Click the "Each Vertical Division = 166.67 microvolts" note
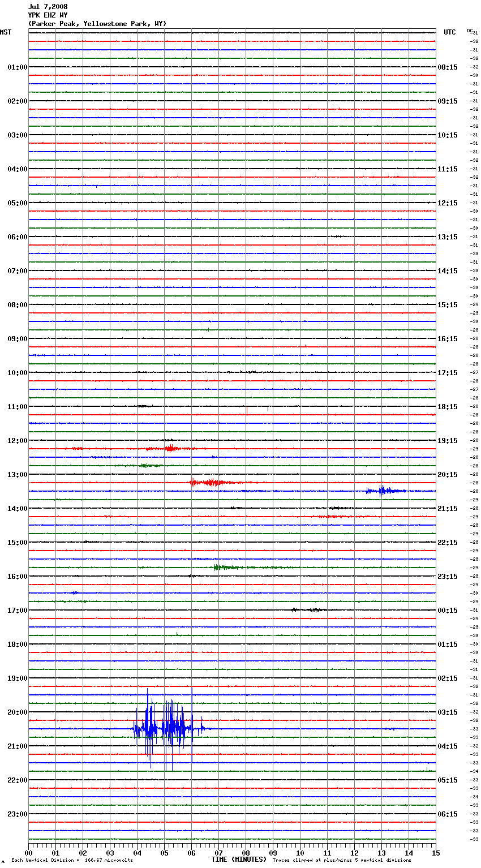The width and height of the screenshot is (481, 868). (72, 861)
